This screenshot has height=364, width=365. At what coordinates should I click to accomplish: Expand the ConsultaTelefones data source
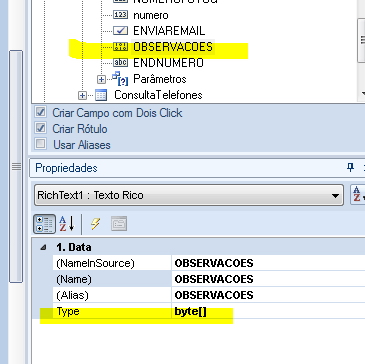tap(82, 95)
